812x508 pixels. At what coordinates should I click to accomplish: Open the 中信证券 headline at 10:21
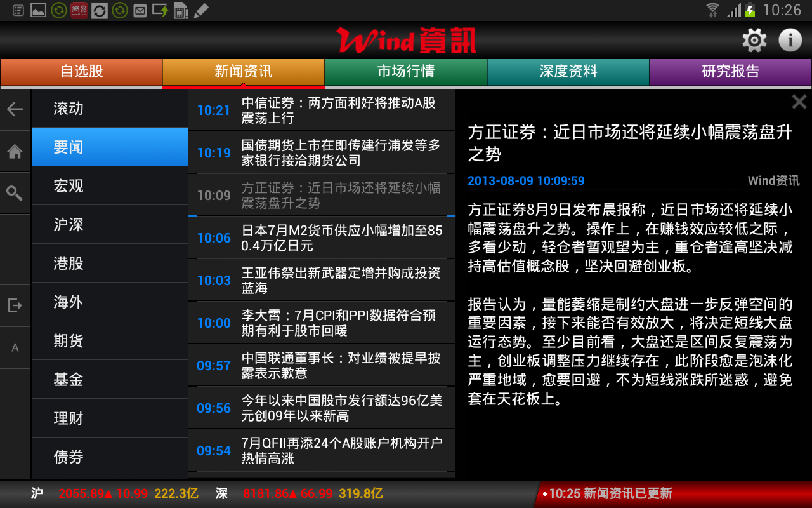(320, 109)
